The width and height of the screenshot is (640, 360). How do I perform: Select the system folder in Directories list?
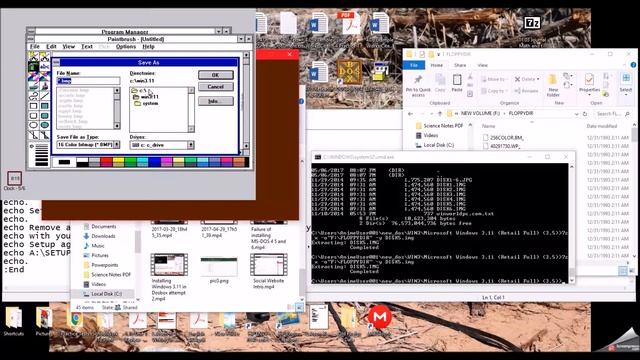click(x=147, y=103)
